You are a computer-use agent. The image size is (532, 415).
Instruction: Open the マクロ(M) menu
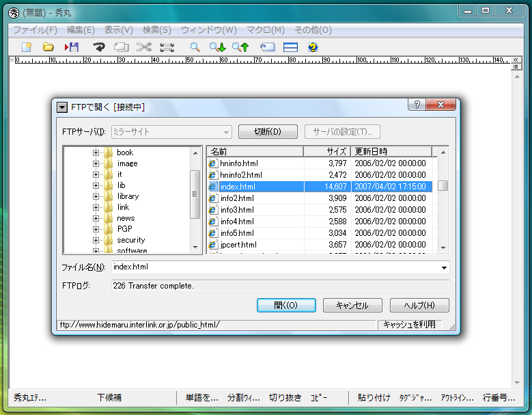tap(266, 30)
